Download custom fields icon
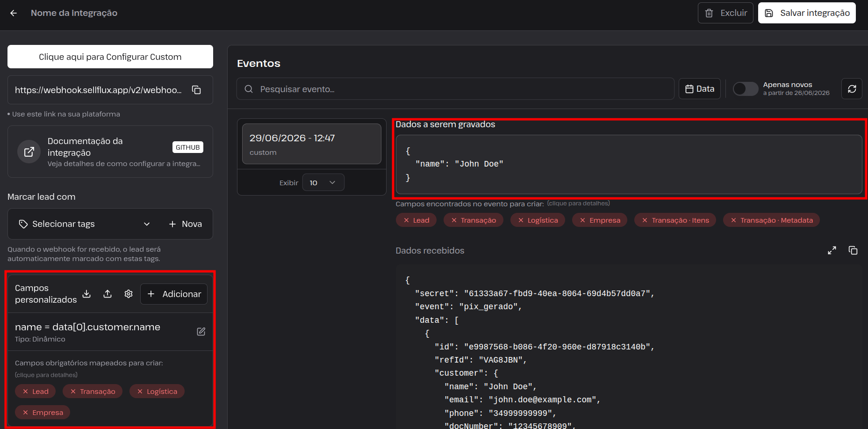 click(86, 294)
